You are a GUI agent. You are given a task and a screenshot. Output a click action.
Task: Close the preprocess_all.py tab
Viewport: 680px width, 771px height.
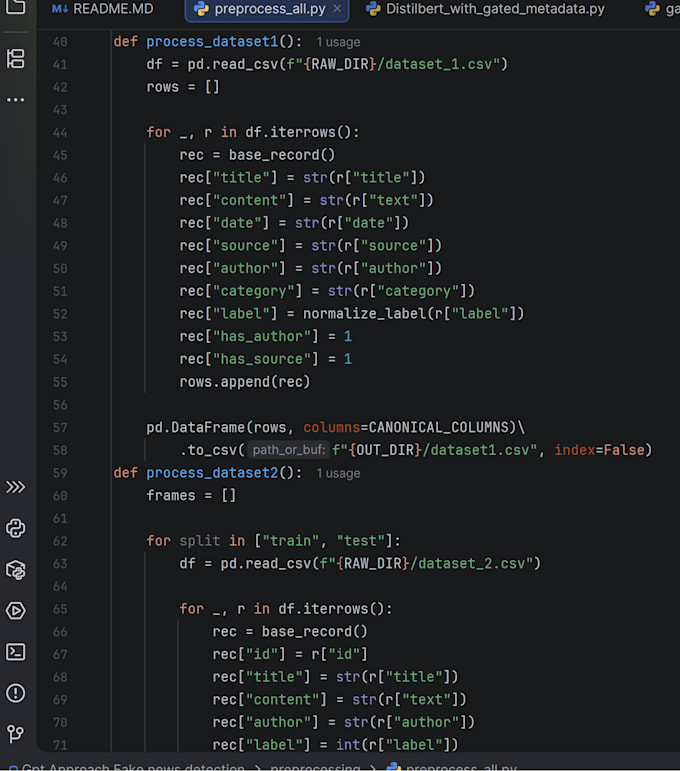click(x=337, y=9)
